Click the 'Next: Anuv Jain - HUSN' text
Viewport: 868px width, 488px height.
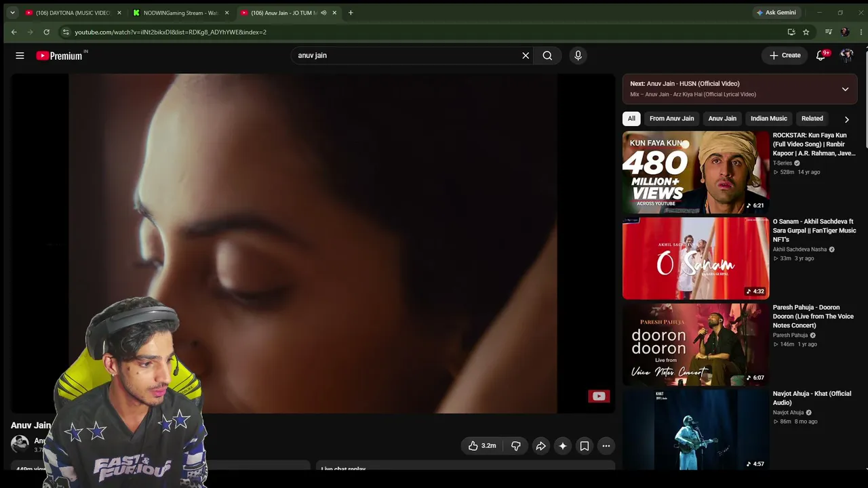coord(684,84)
